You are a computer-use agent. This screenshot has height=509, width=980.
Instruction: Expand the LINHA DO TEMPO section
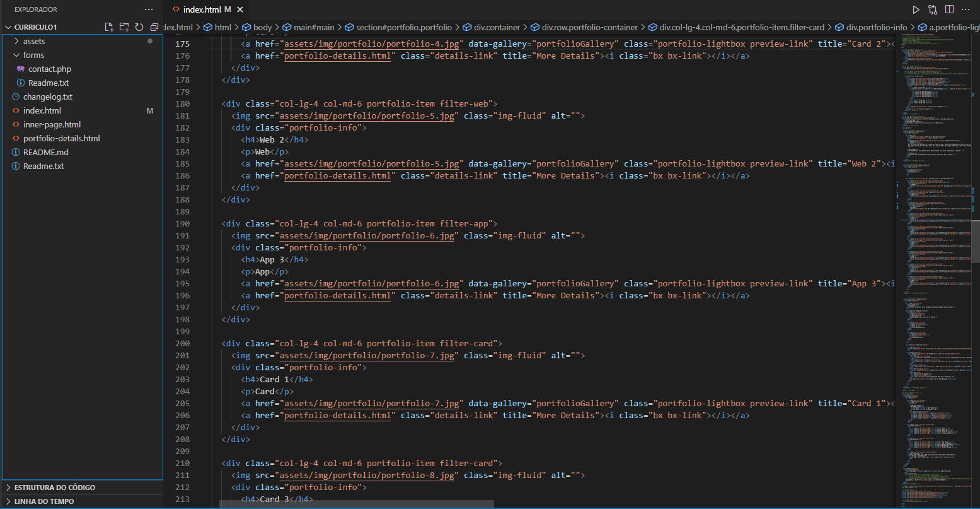click(x=44, y=501)
